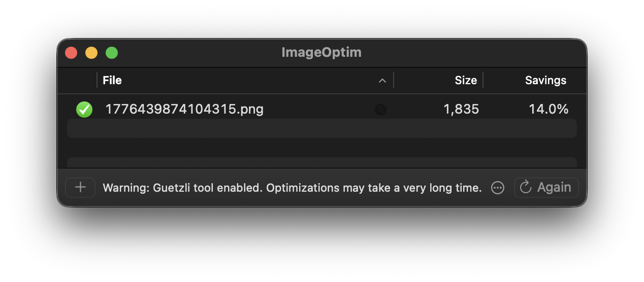The image size is (644, 282).
Task: Toggle the sort direction chevron arrow
Action: (x=382, y=81)
